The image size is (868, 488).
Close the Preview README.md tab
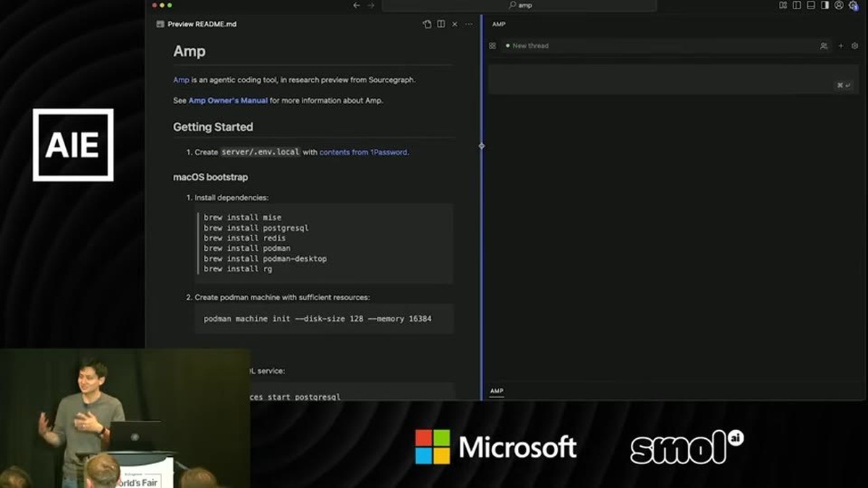pyautogui.click(x=454, y=24)
